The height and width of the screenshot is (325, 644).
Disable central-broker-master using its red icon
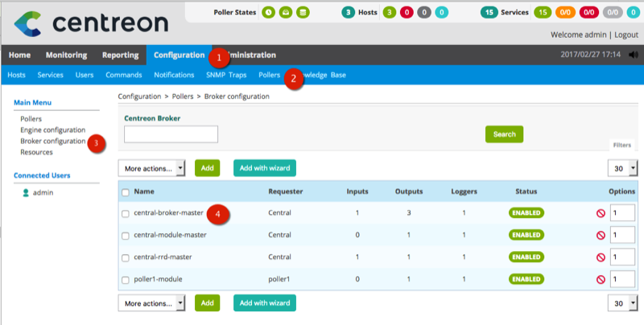point(600,213)
